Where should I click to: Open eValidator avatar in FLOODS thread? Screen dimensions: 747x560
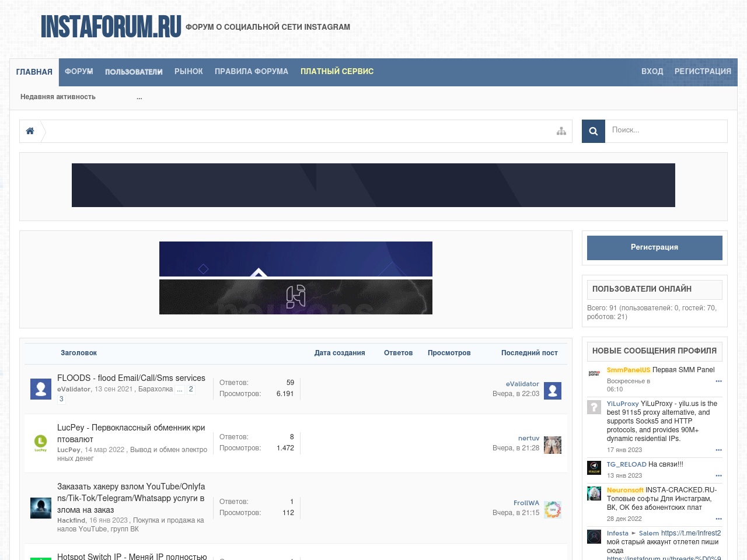[41, 389]
